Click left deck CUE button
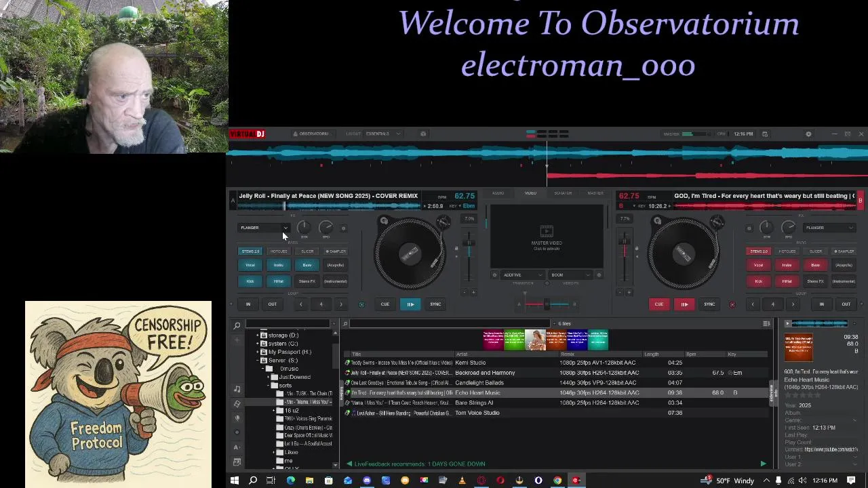This screenshot has height=488, width=868. (385, 304)
